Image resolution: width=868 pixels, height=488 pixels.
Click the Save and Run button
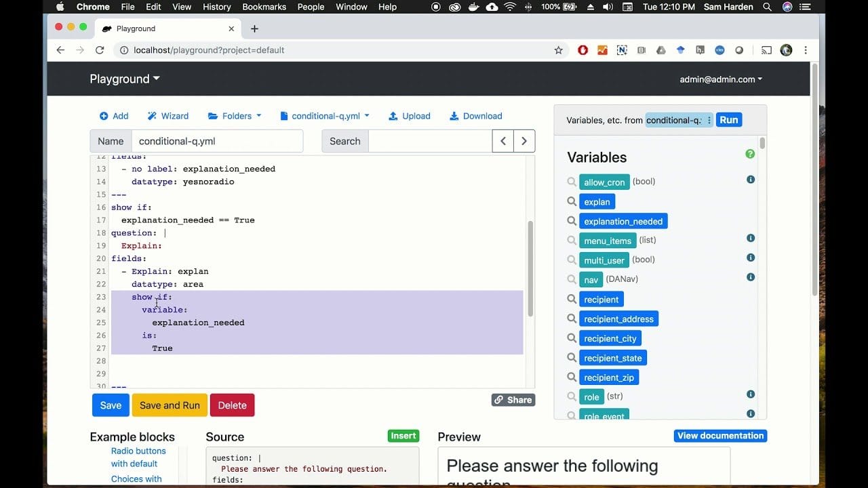pyautogui.click(x=170, y=405)
